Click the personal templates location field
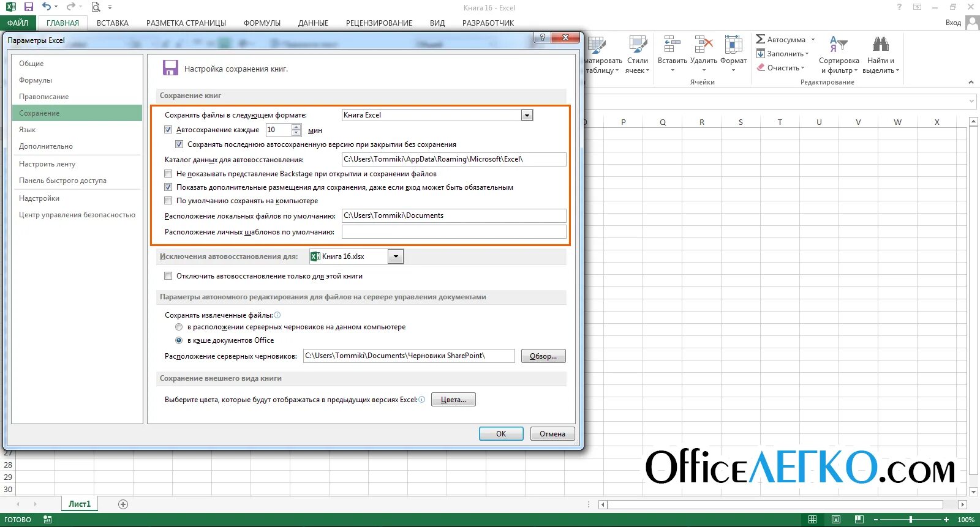Viewport: 980px width, 527px height. coord(454,232)
